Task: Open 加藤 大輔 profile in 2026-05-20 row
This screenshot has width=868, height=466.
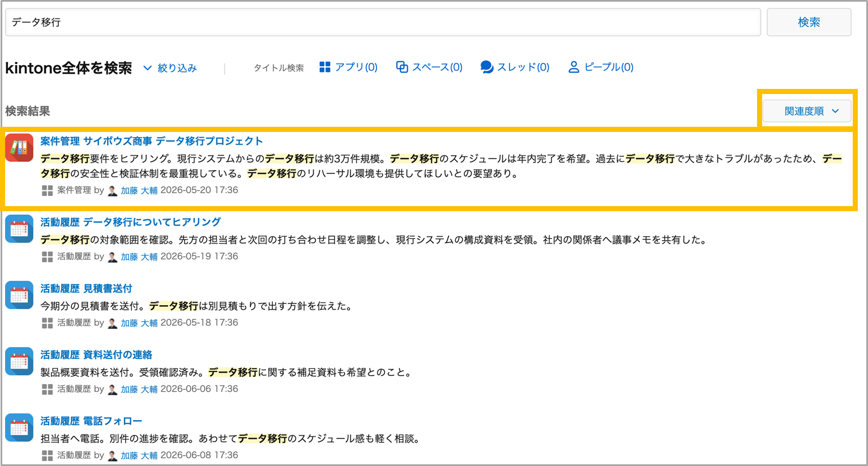Action: [139, 191]
